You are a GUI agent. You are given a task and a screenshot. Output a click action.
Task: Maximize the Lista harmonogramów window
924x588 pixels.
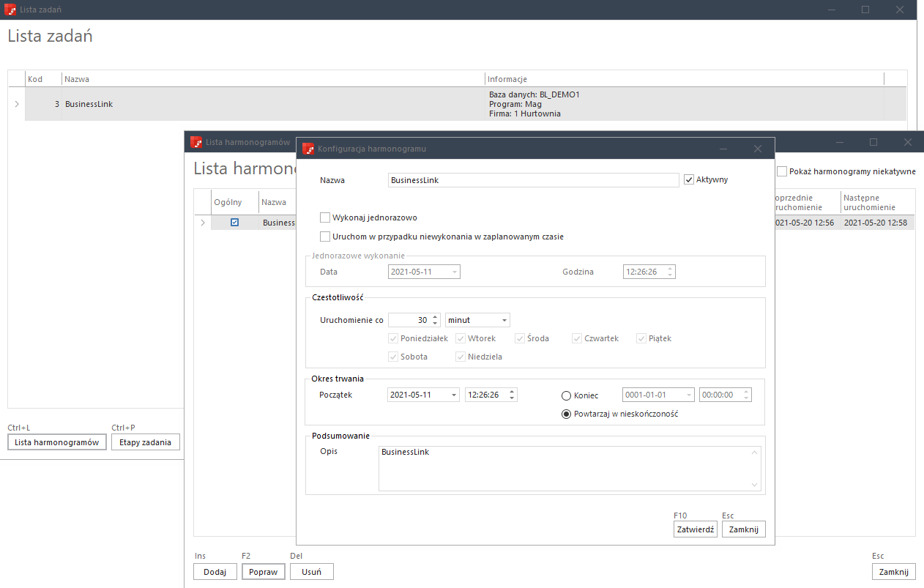click(x=873, y=142)
